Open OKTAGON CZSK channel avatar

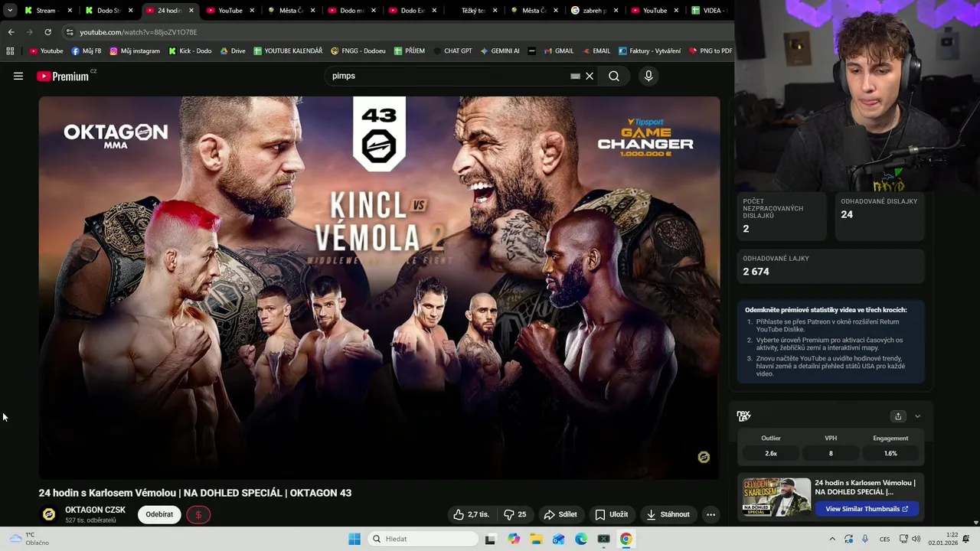pyautogui.click(x=49, y=514)
